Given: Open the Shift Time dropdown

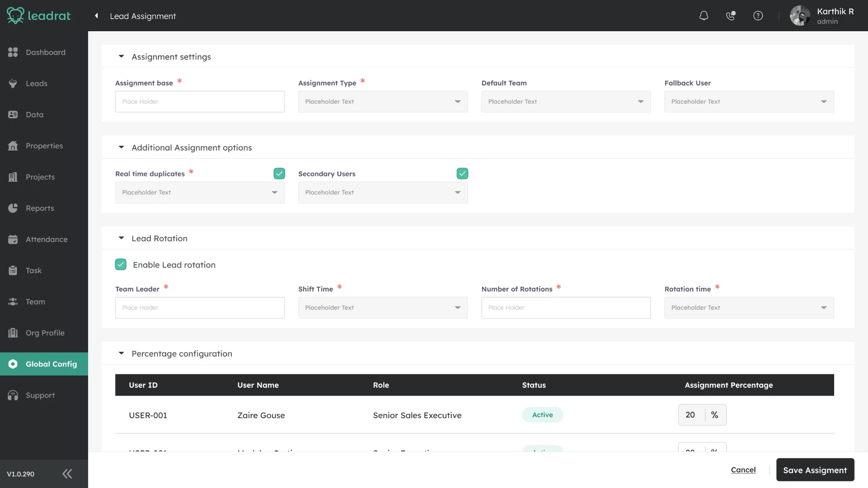Looking at the screenshot, I should point(383,308).
